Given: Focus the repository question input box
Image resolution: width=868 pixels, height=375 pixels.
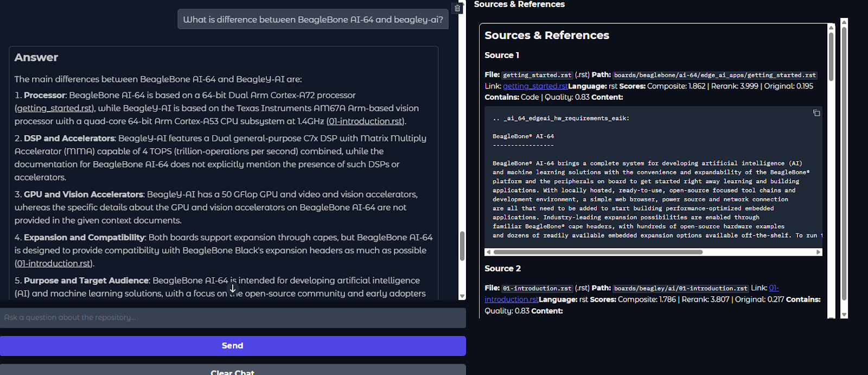Looking at the screenshot, I should pos(233,317).
